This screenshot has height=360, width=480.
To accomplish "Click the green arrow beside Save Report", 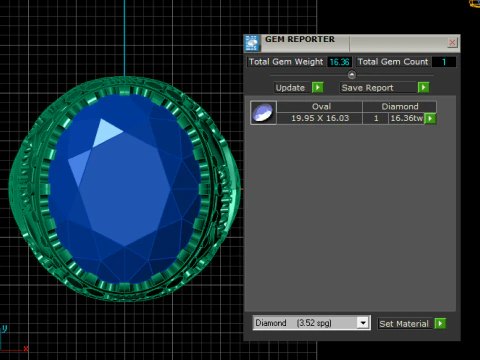I will pos(423,88).
